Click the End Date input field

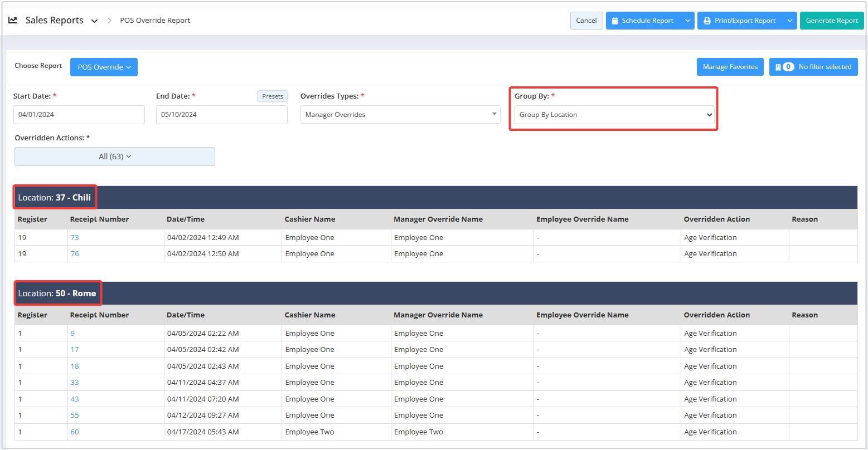(x=222, y=115)
